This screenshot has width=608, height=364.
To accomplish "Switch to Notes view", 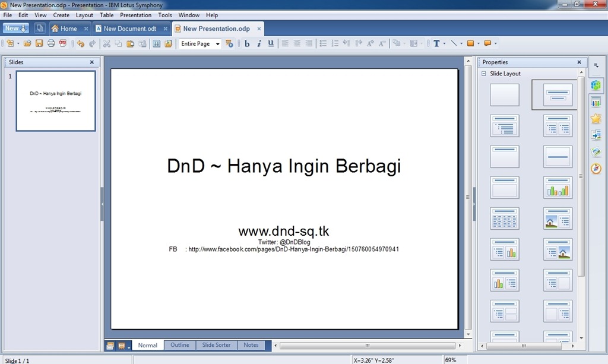I will coord(251,345).
